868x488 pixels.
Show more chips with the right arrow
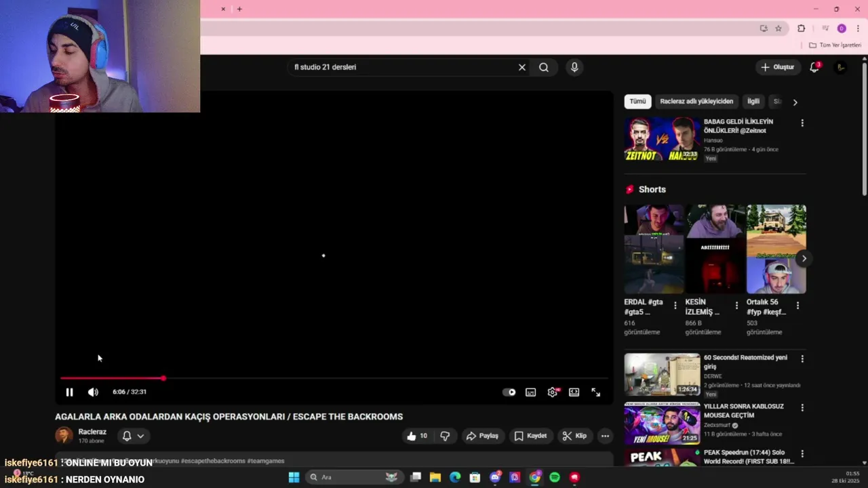tap(795, 102)
